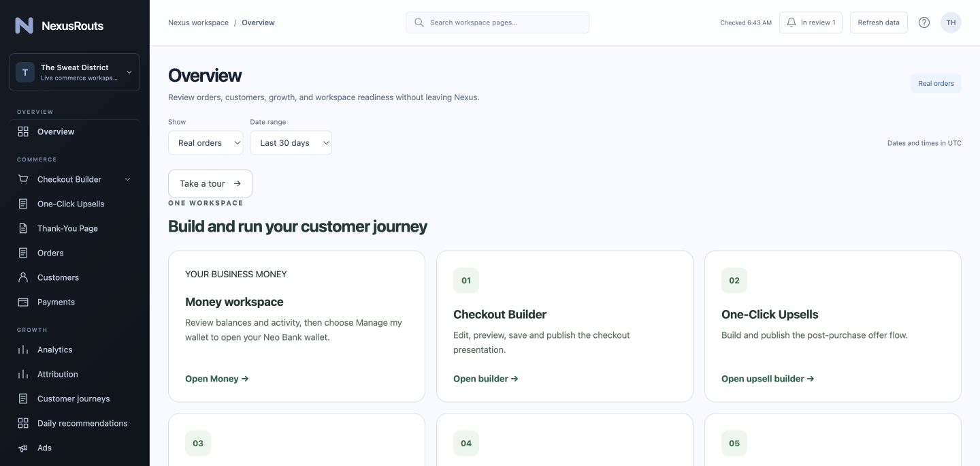Click the Checkout Builder cart icon
This screenshot has width=980, height=466.
point(23,179)
